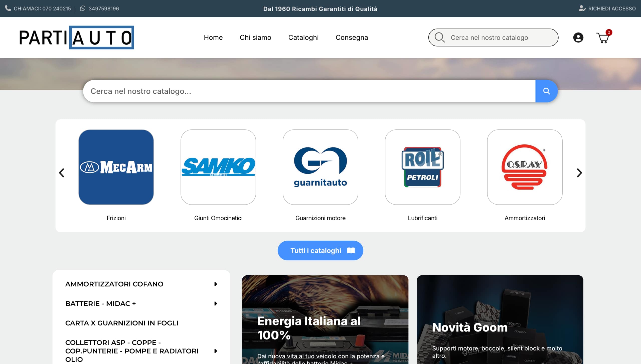
Task: Open the Consegna navigation link
Action: point(352,38)
